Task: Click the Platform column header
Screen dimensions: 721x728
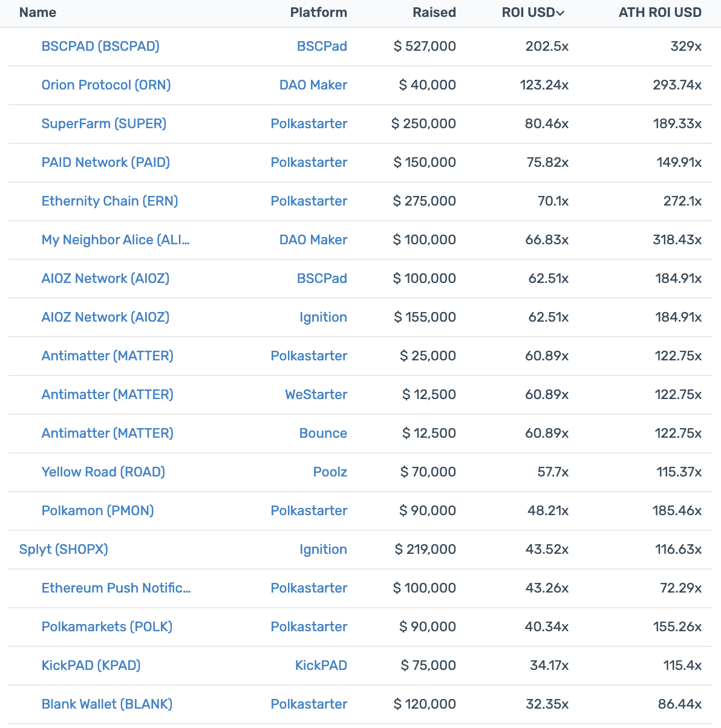Action: [318, 12]
